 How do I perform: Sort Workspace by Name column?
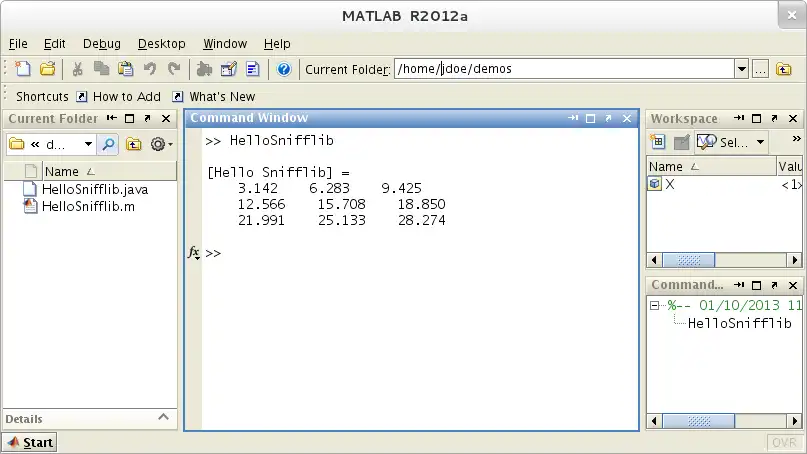click(711, 167)
